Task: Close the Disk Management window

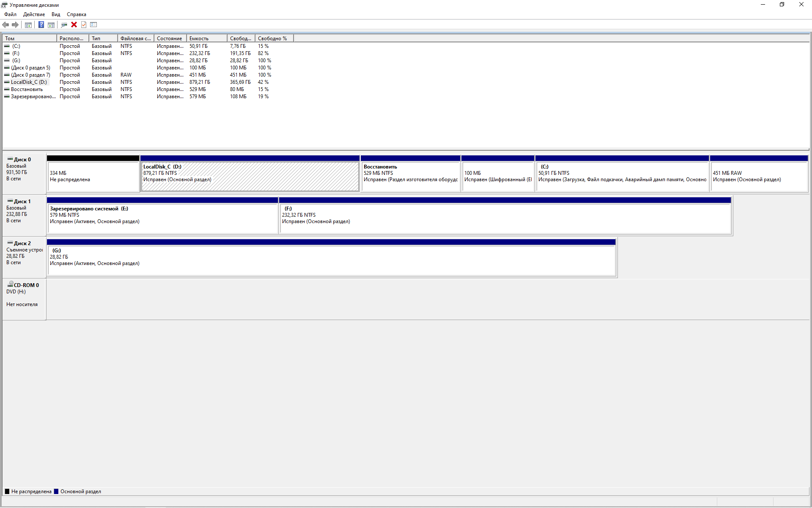Action: point(801,5)
